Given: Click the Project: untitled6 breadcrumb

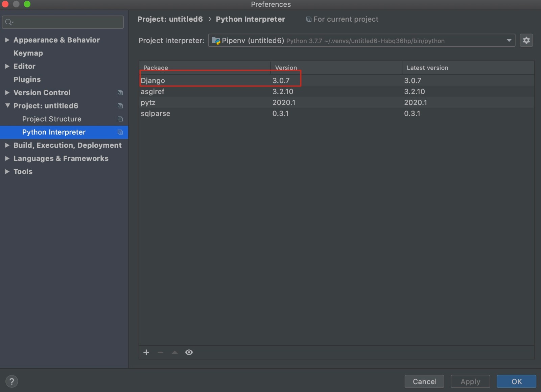Looking at the screenshot, I should pos(170,19).
